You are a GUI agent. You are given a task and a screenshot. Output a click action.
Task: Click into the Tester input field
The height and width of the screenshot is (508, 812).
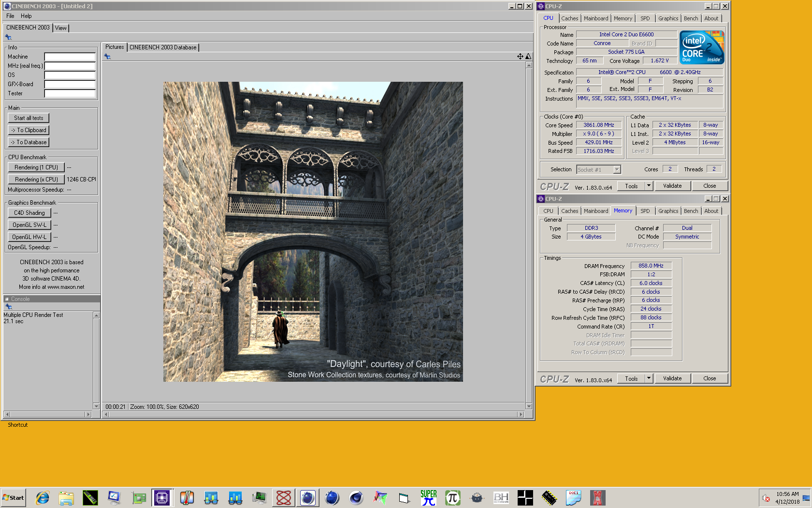(x=70, y=93)
